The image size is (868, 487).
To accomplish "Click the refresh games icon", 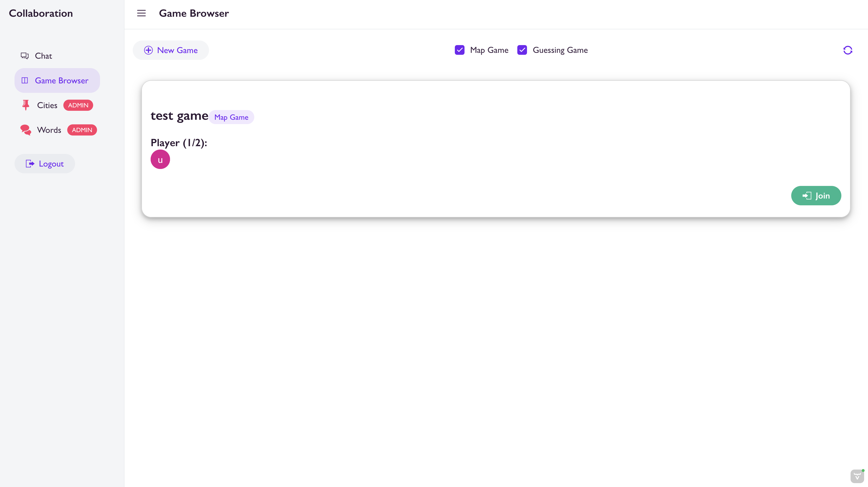I will [847, 50].
